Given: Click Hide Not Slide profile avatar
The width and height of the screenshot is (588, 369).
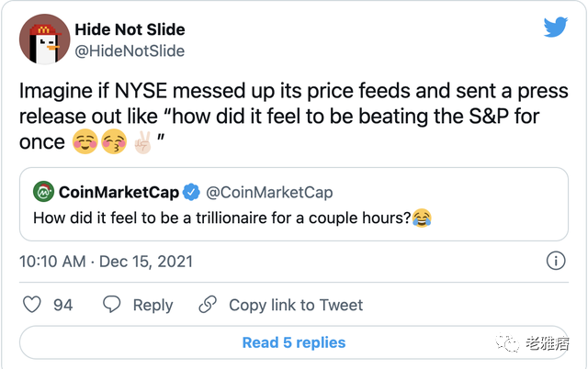Looking at the screenshot, I should click(x=44, y=39).
